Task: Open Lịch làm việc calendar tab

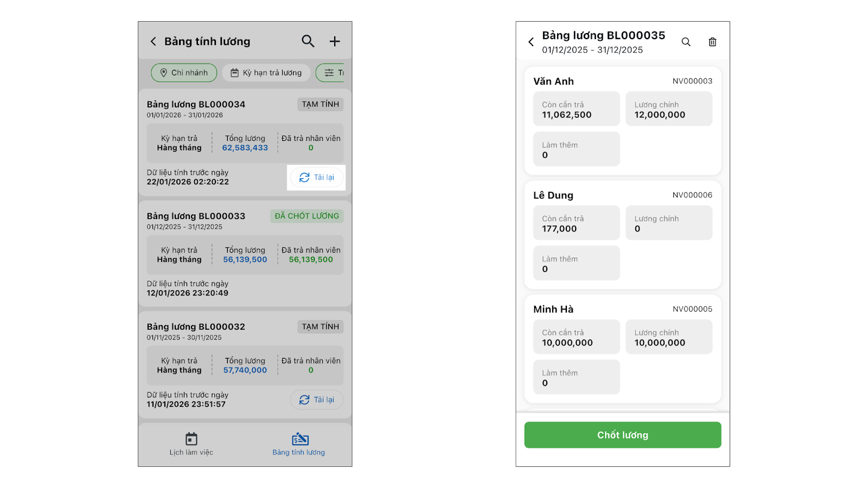Action: [191, 444]
